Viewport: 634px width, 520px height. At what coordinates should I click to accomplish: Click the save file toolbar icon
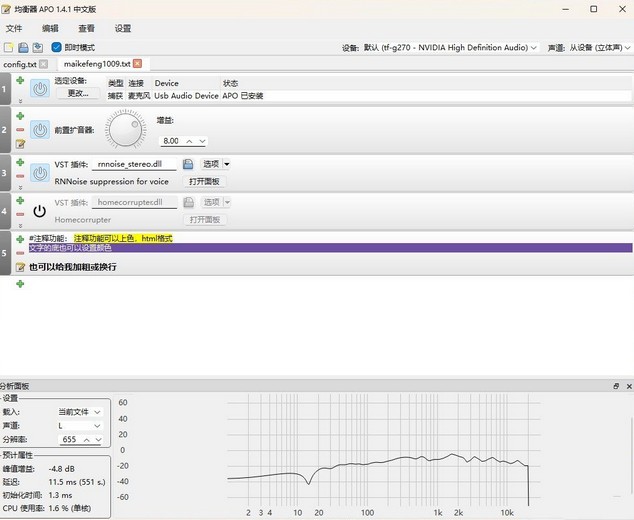[x=23, y=47]
